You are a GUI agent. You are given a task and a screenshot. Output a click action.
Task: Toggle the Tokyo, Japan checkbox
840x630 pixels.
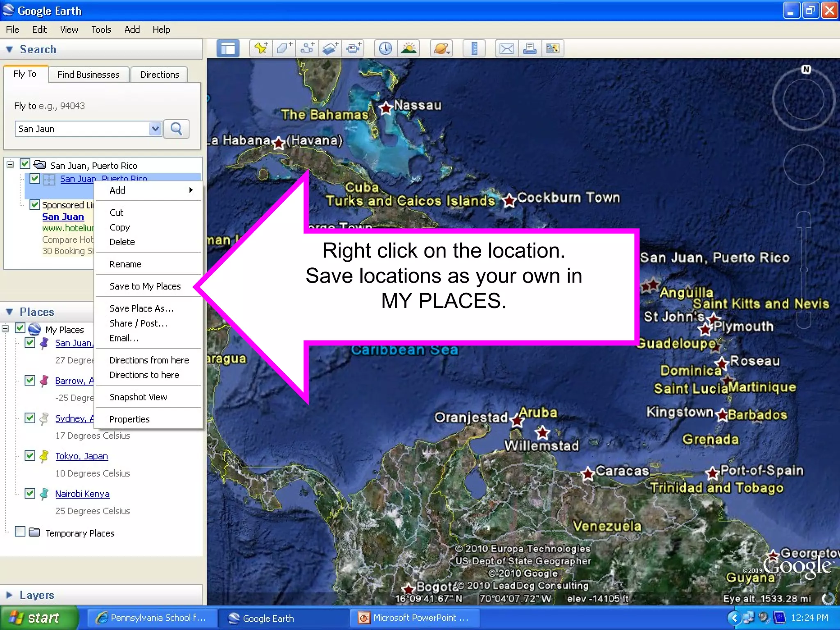[30, 456]
